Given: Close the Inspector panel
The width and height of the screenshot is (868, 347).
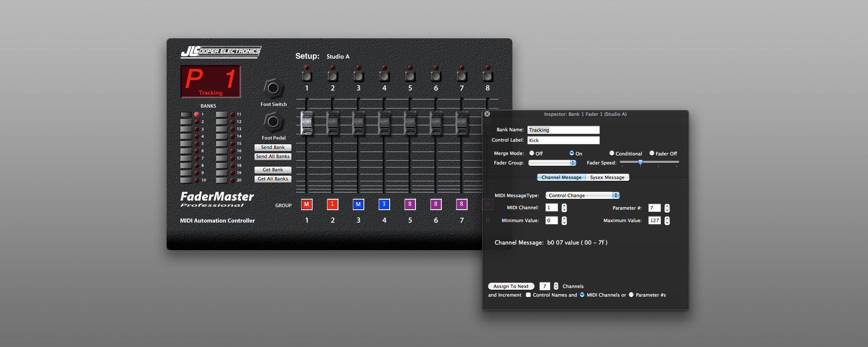Looking at the screenshot, I should (x=487, y=114).
